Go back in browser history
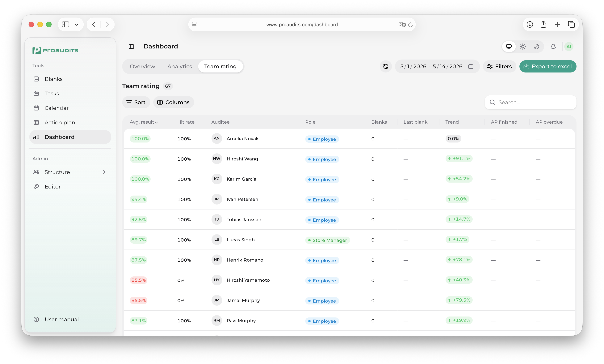The height and width of the screenshot is (364, 604). tap(94, 24)
